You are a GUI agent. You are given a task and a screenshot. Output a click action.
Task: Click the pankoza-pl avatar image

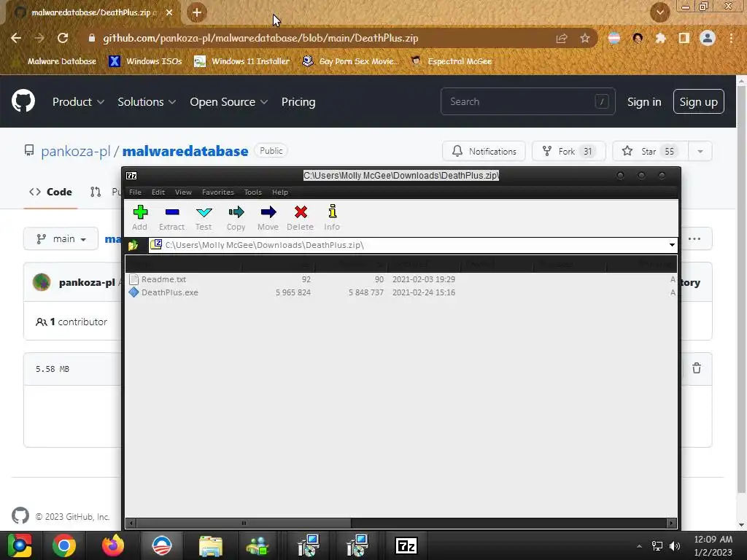pyautogui.click(x=42, y=282)
